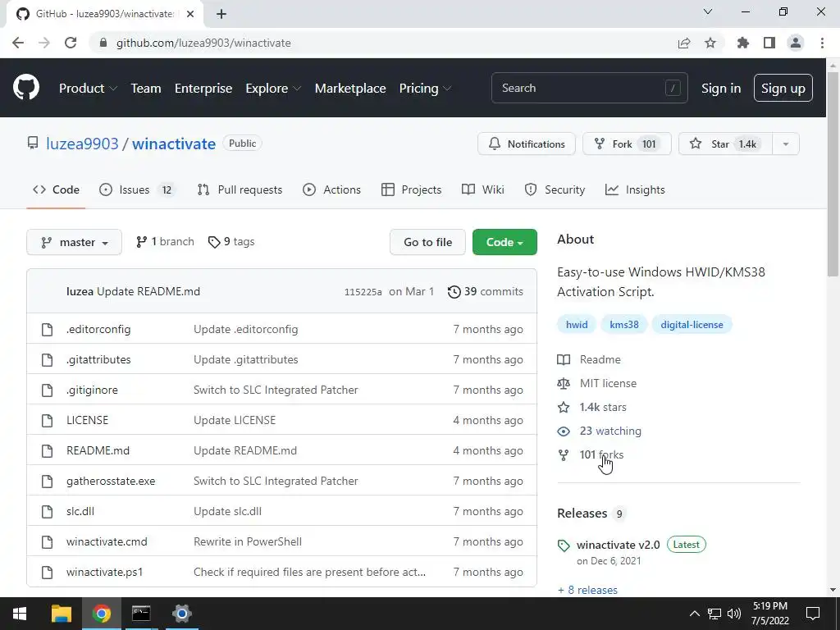
Task: Open the master branch selector
Action: [x=74, y=242]
